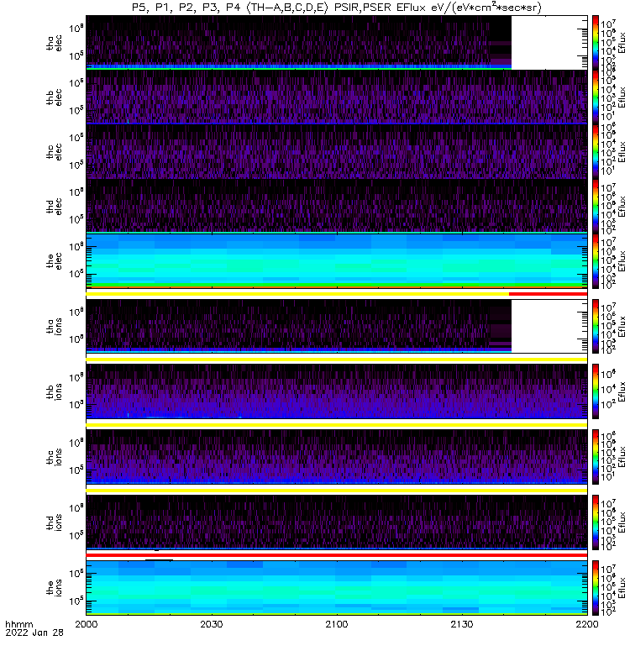Click the Eflux label beside tha elec color bar
Viewport: 630px width, 672px height.
[x=622, y=43]
